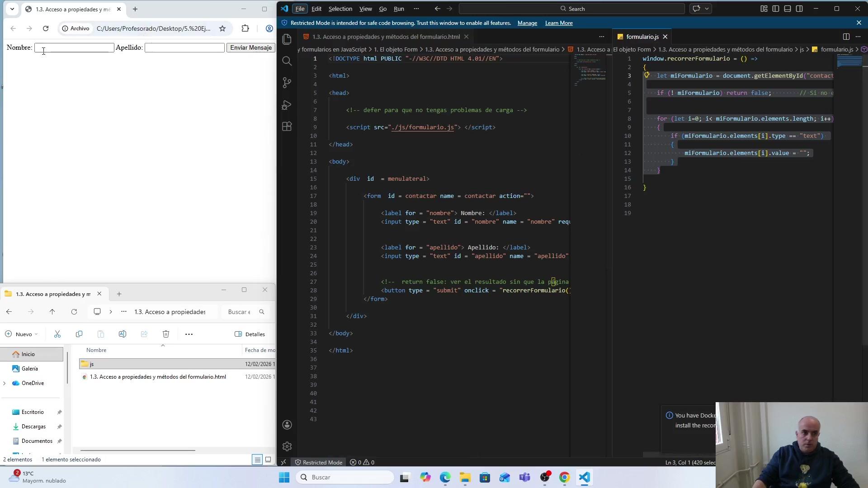Image resolution: width=868 pixels, height=488 pixels.
Task: Select the js folder in File Explorer
Action: tap(176, 364)
